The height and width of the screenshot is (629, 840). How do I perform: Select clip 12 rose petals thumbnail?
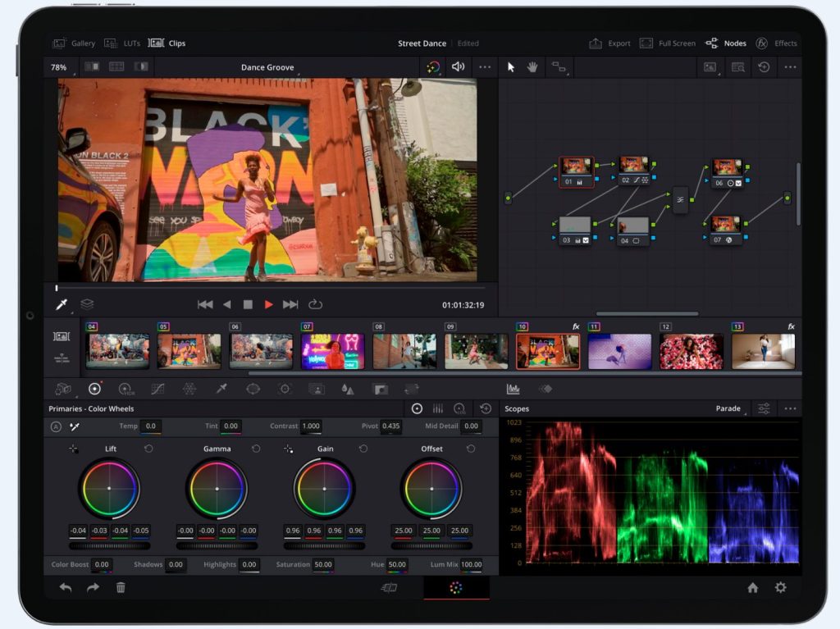[x=691, y=352]
